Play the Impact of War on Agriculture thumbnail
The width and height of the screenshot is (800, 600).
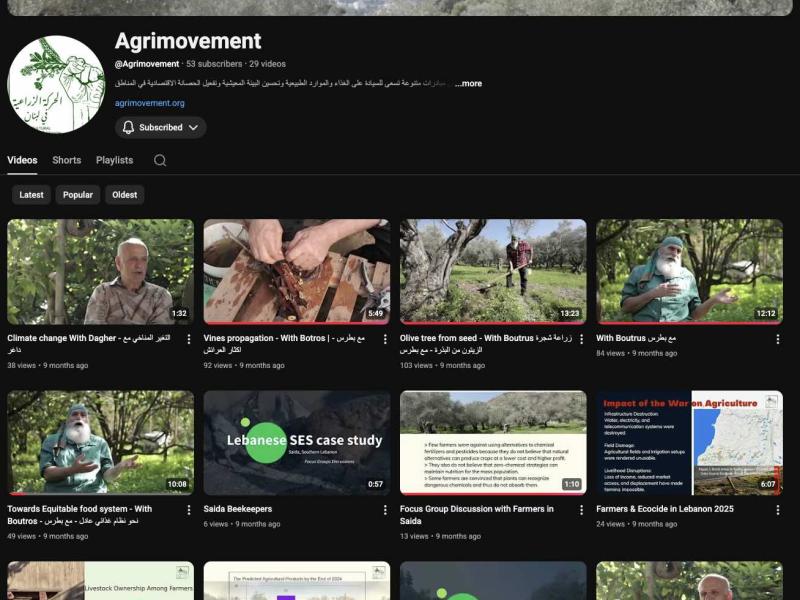[689, 443]
